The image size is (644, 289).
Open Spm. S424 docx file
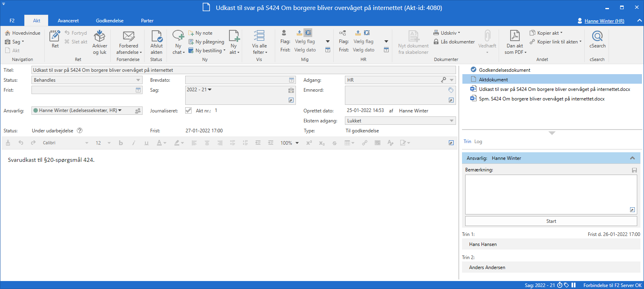[x=542, y=99]
